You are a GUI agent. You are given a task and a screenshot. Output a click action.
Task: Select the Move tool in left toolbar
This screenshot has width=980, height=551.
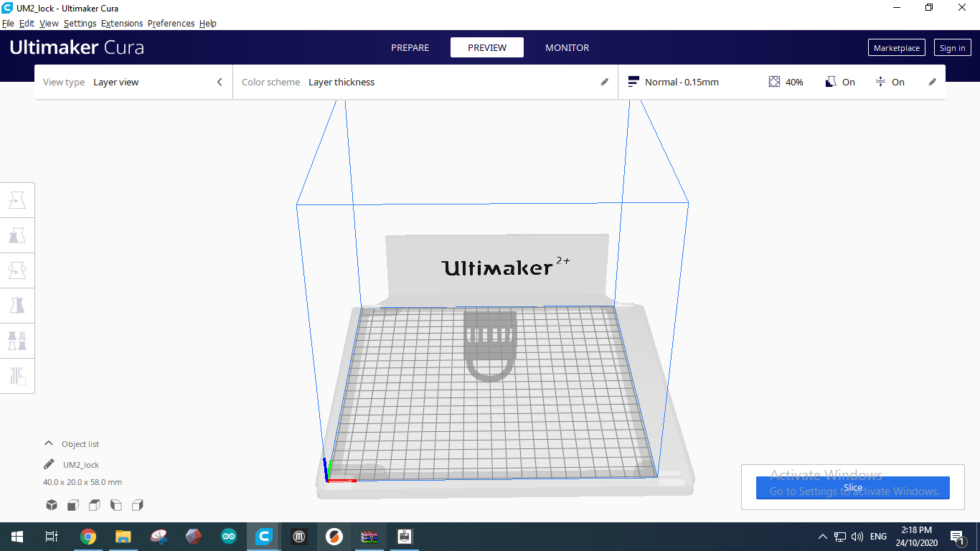[x=17, y=200]
